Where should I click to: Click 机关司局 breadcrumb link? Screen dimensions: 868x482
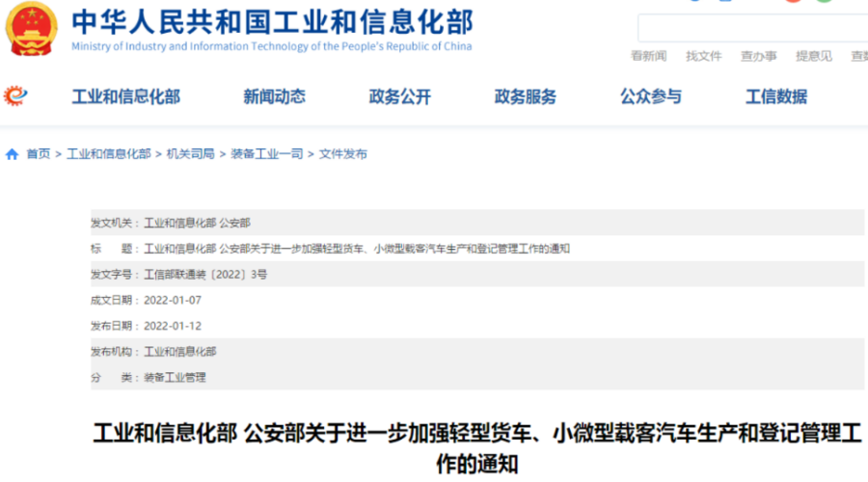click(x=190, y=154)
